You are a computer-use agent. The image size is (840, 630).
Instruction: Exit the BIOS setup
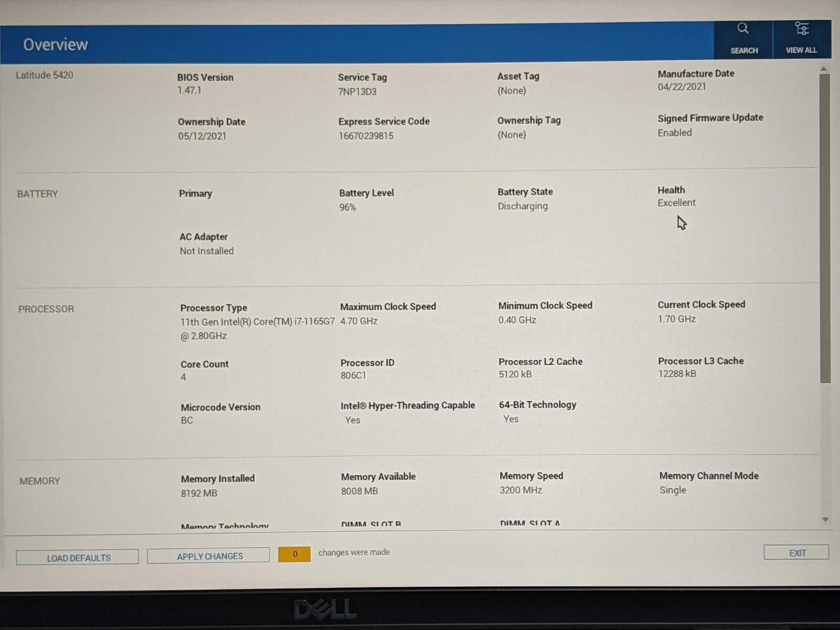[796, 553]
